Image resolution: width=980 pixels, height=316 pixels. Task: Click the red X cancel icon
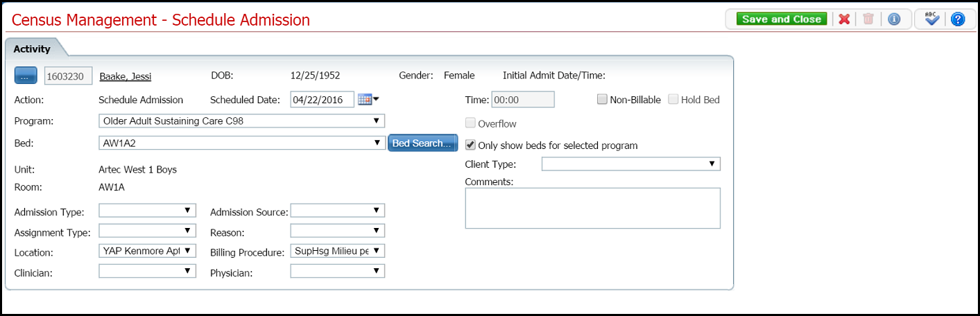[844, 19]
